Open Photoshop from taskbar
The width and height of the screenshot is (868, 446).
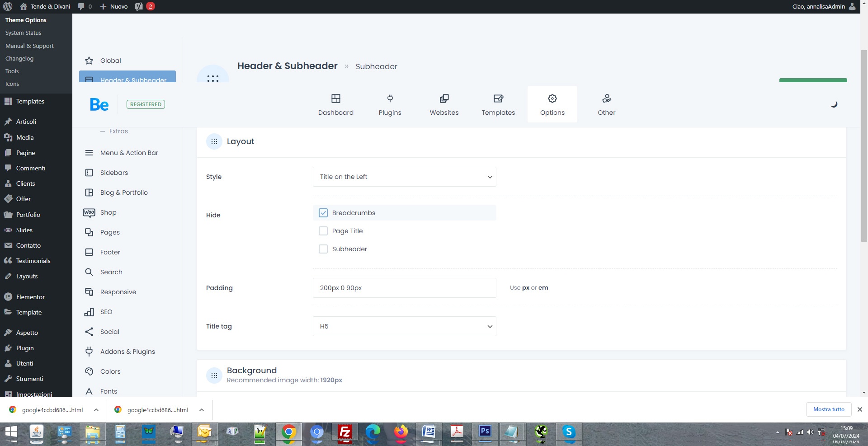tap(485, 433)
